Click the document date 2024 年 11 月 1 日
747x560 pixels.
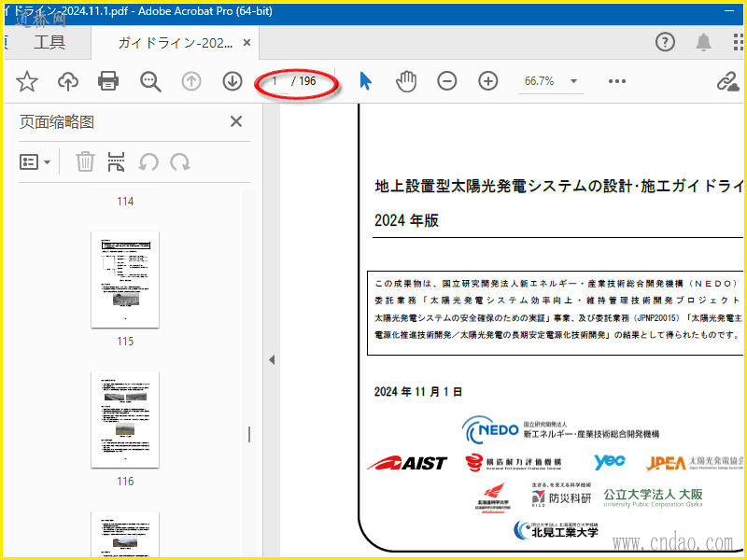(417, 391)
